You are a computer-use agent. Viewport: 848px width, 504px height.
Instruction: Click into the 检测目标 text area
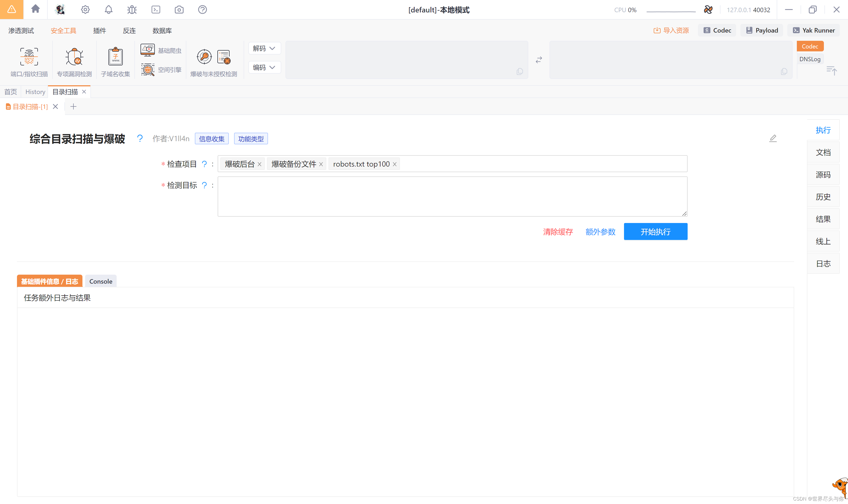click(x=452, y=196)
